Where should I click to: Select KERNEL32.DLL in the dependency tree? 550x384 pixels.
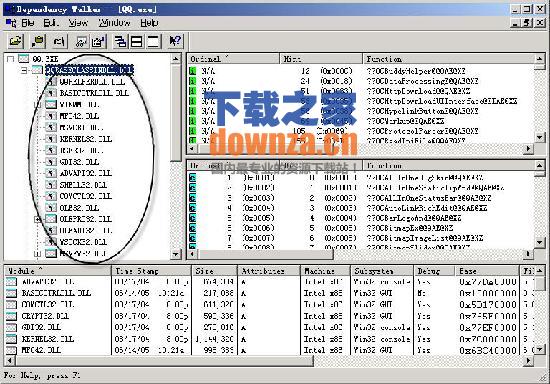pyautogui.click(x=85, y=139)
